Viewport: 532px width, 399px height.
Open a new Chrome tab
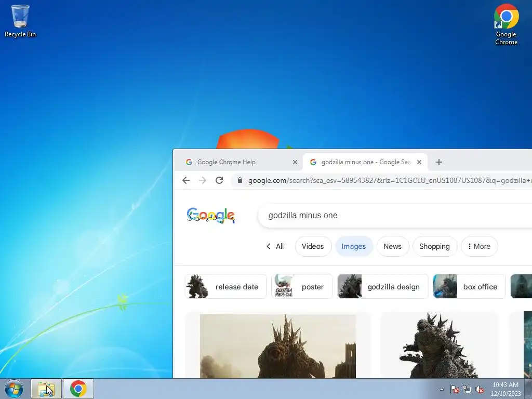coord(438,162)
